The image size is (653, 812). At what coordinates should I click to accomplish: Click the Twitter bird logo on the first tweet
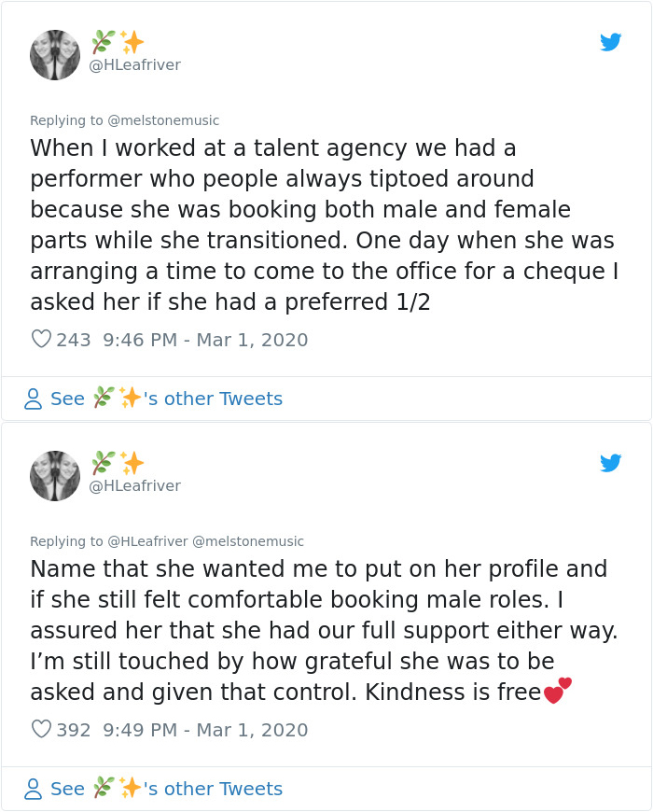612,42
